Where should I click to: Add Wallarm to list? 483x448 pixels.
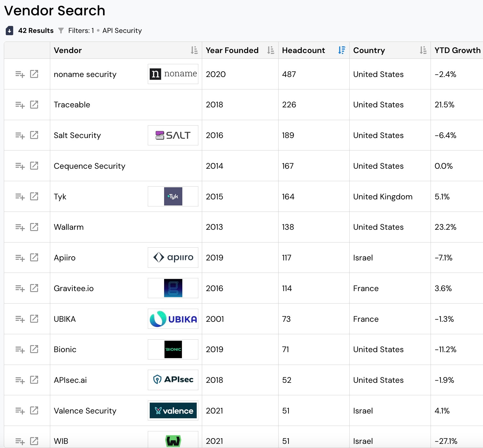pyautogui.click(x=20, y=228)
